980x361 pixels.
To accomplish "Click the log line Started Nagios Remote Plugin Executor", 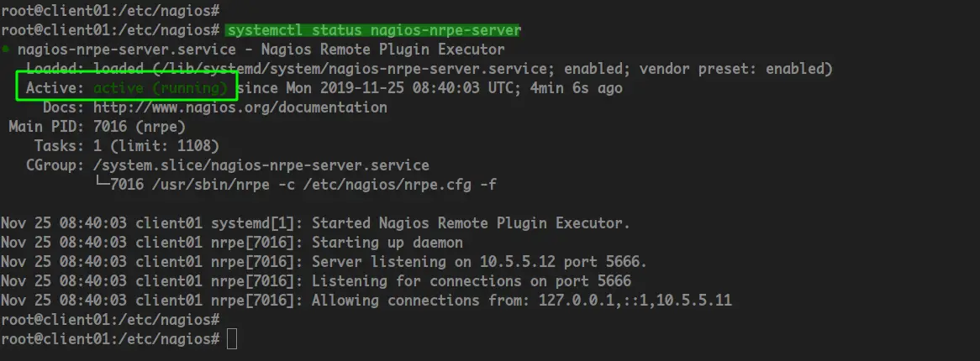I will pos(472,223).
